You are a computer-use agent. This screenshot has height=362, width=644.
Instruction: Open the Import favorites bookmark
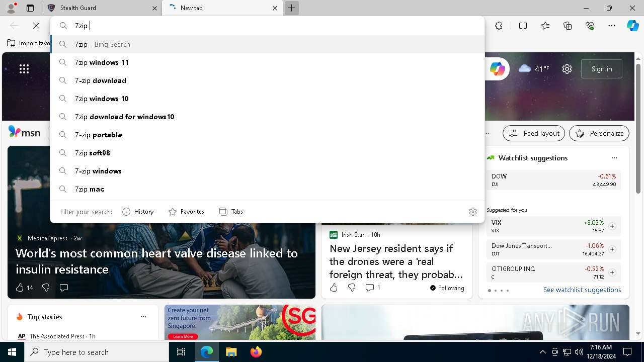(x=28, y=43)
